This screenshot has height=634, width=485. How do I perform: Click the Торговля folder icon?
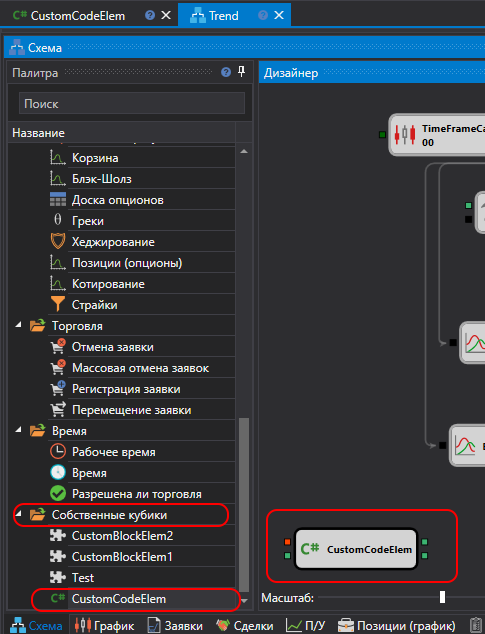(38, 325)
